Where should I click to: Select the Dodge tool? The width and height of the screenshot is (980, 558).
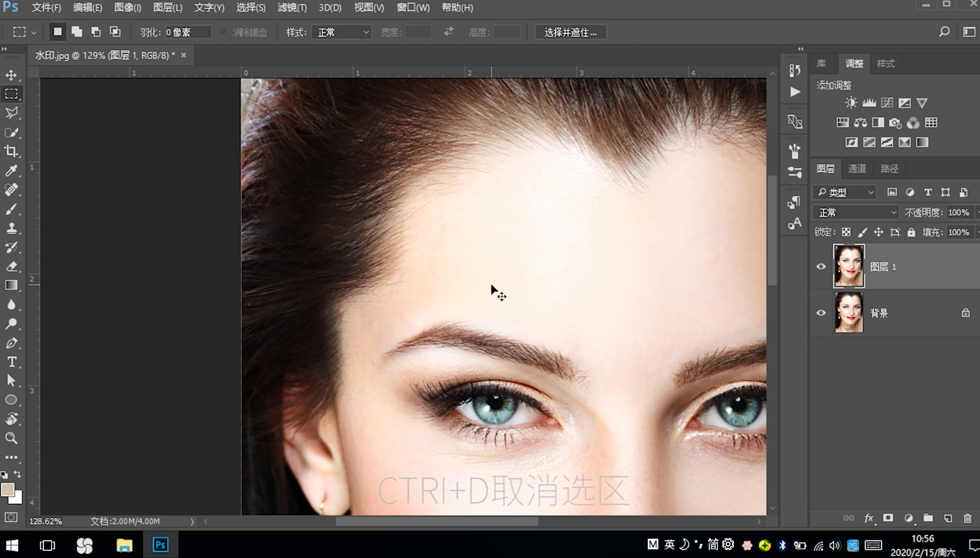11,323
